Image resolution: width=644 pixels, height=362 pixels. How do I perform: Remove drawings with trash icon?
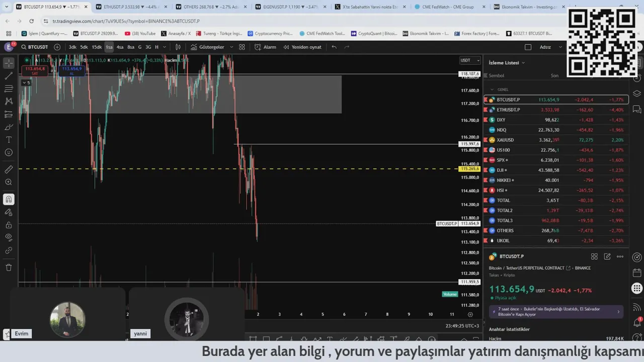(x=9, y=267)
